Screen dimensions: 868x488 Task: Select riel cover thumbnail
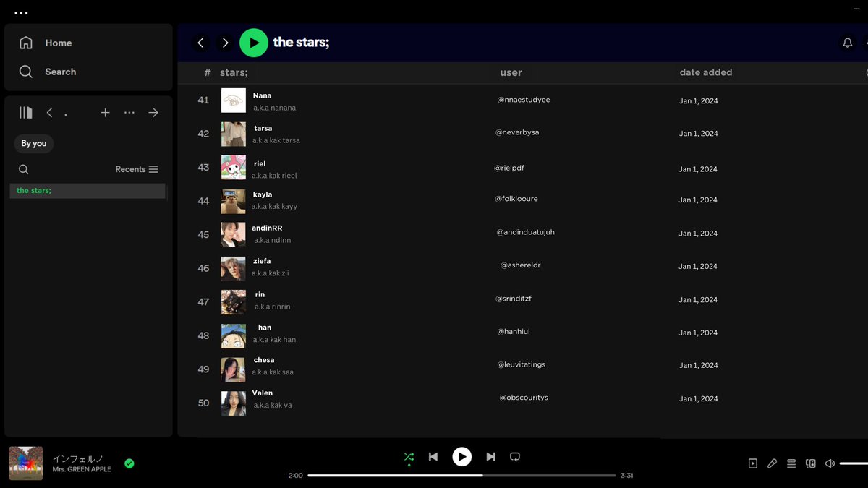coord(234,168)
